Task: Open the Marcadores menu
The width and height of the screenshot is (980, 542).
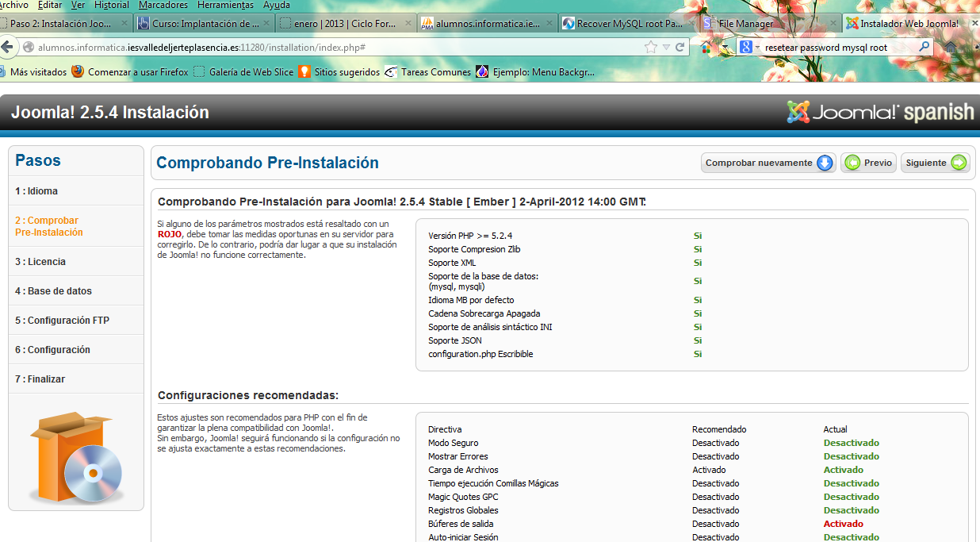Action: (x=163, y=5)
